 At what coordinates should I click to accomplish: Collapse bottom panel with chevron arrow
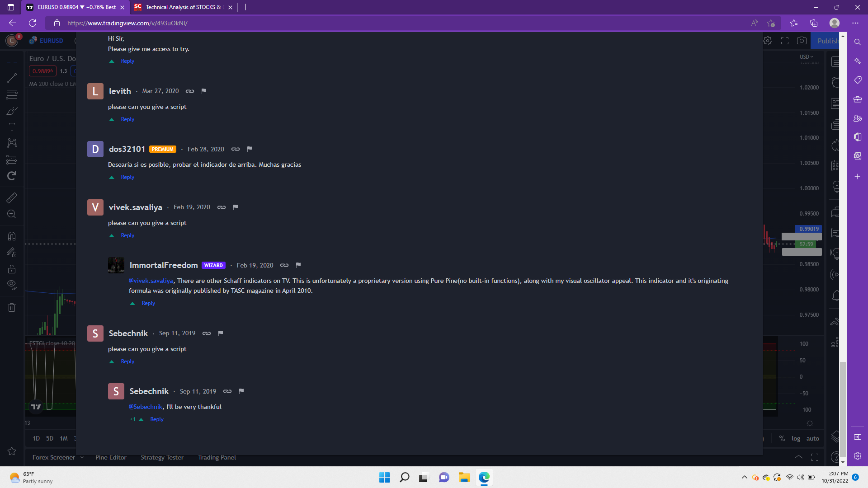(798, 457)
